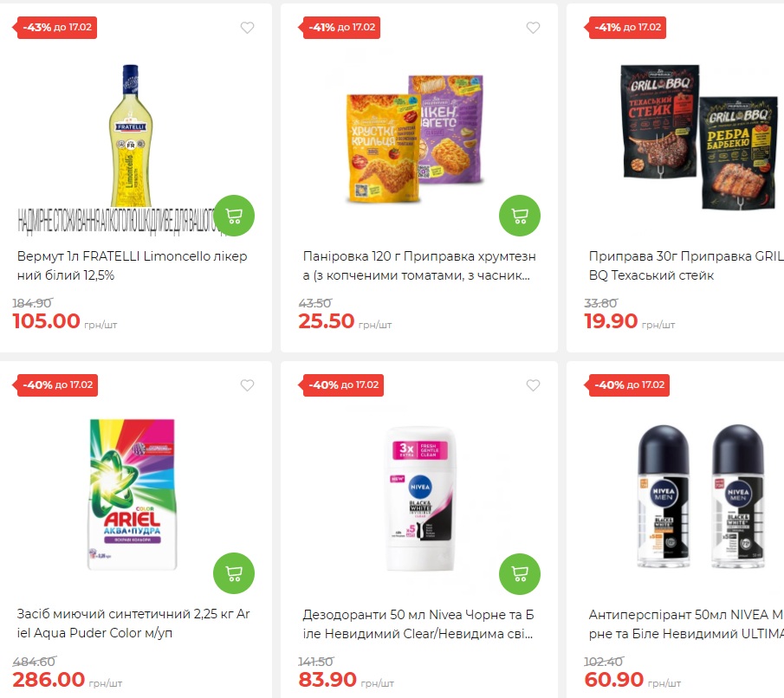Open Паніровка 120 г Приправка product title
The height and width of the screenshot is (698, 784).
point(419,266)
